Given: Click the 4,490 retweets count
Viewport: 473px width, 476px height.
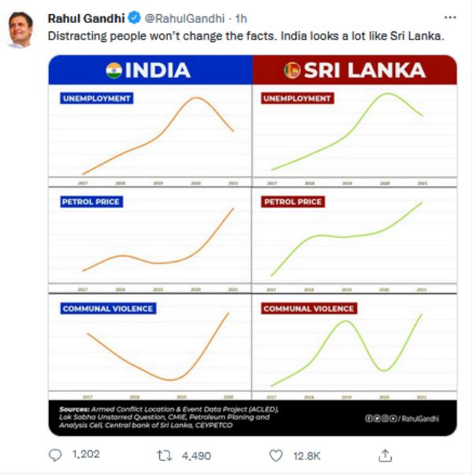Looking at the screenshot, I should 196,456.
